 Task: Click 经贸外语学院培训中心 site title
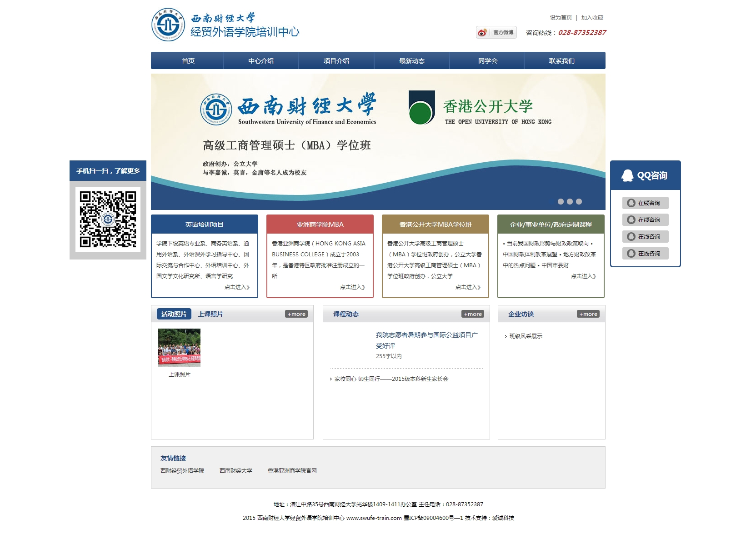(245, 32)
